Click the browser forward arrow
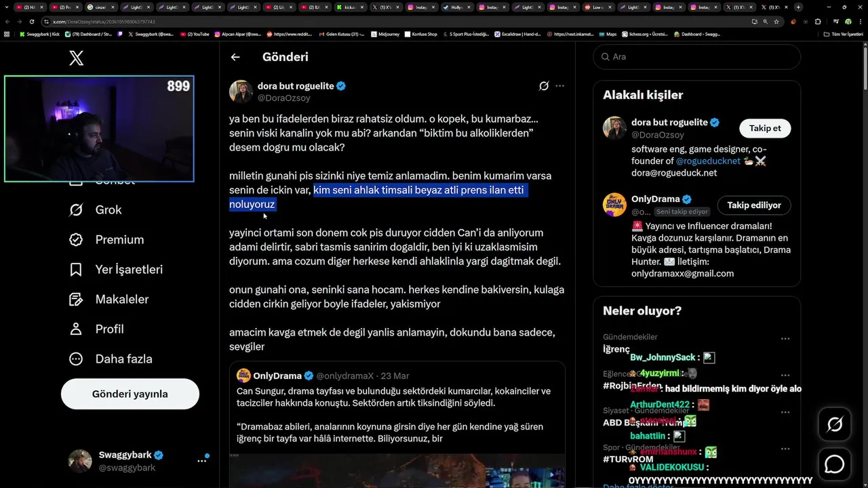 click(19, 22)
